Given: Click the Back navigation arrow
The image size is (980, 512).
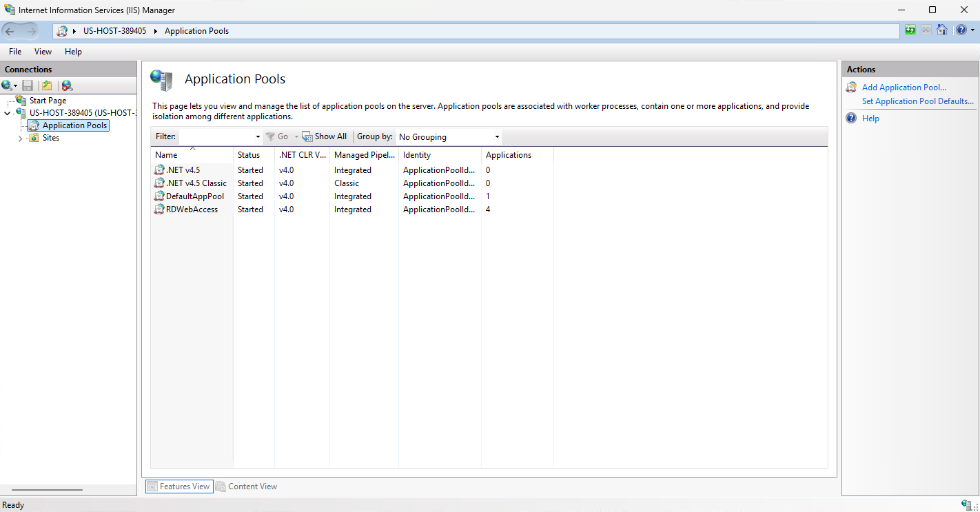Looking at the screenshot, I should click(10, 31).
